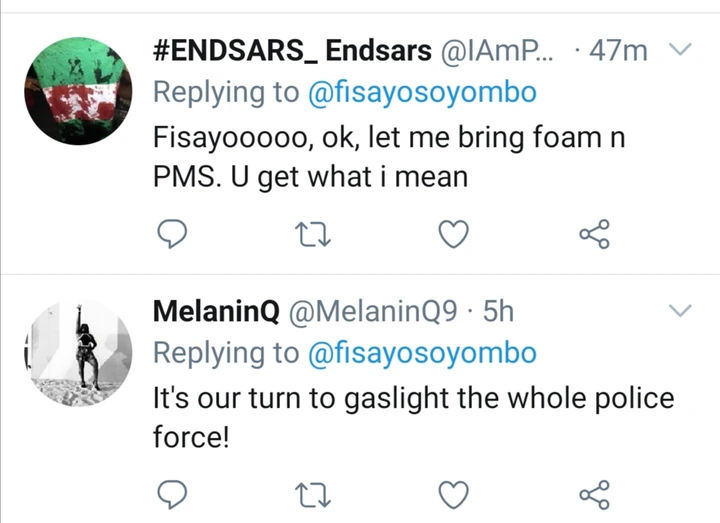Share MelaninQ's tweet
Screen dimensions: 720x523
click(x=595, y=493)
